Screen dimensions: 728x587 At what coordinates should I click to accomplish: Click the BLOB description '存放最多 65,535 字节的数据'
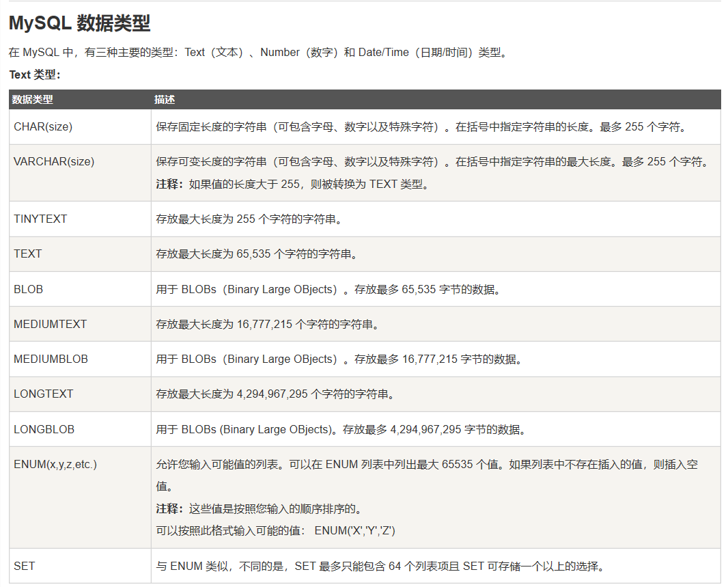[330, 289]
